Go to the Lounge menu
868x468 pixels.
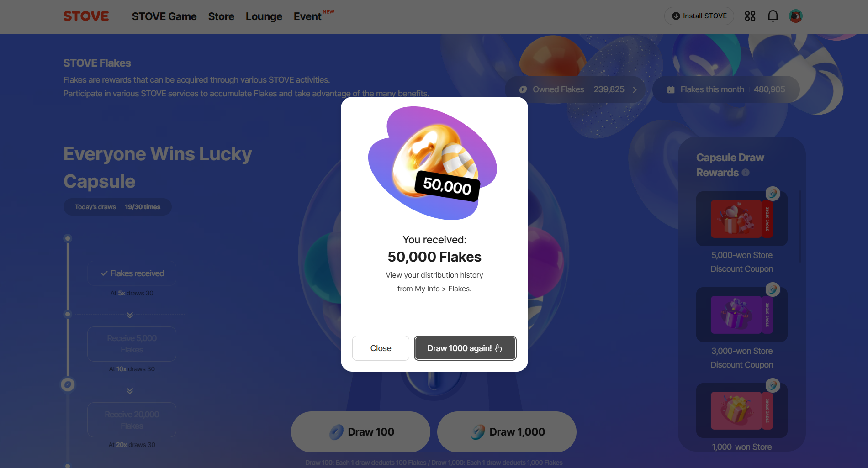click(x=264, y=16)
